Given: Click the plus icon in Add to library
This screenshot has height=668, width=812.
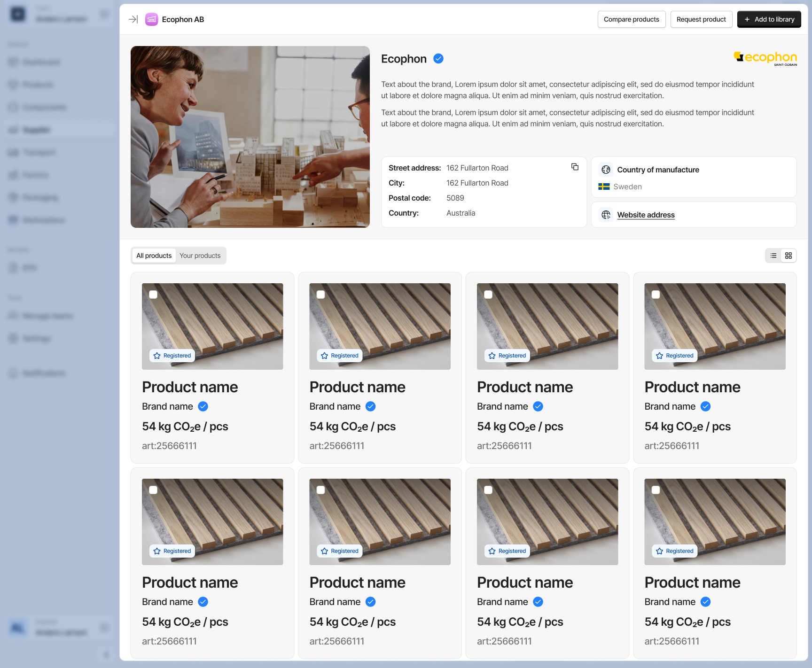Looking at the screenshot, I should coord(747,19).
